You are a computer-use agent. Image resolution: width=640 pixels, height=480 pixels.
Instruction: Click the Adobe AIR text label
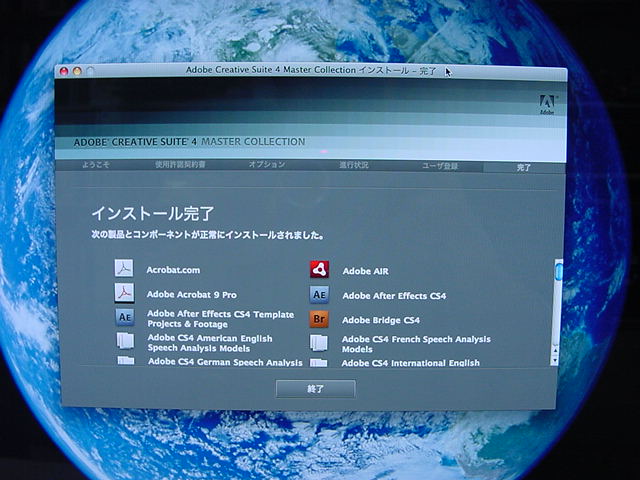366,271
